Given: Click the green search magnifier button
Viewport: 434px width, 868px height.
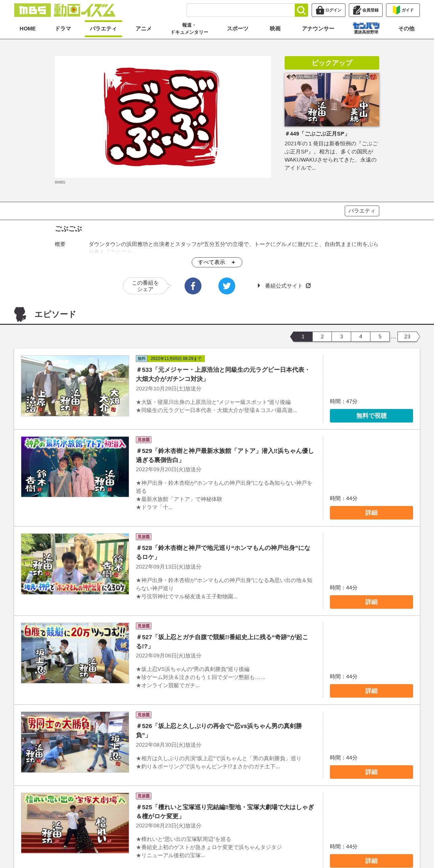Looking at the screenshot, I should (301, 10).
